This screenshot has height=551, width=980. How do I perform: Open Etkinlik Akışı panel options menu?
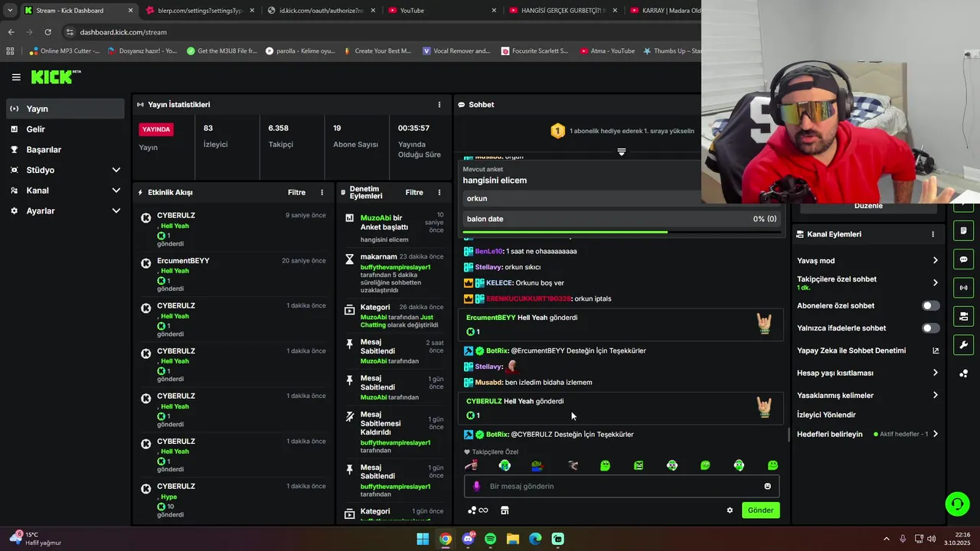(x=322, y=193)
